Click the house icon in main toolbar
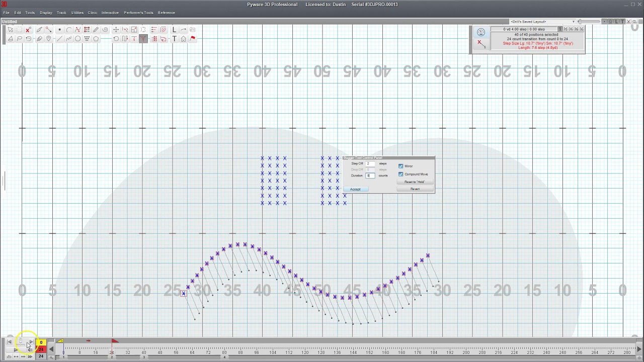 [x=183, y=39]
